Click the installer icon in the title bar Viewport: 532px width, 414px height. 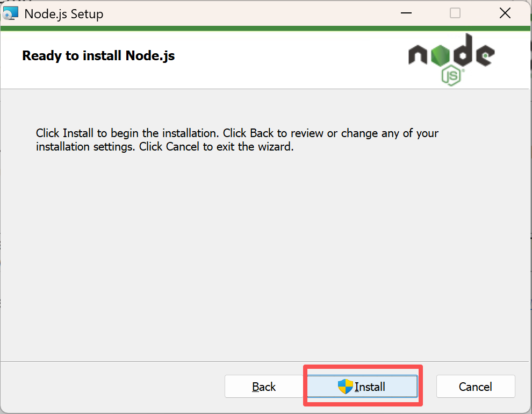pyautogui.click(x=10, y=13)
